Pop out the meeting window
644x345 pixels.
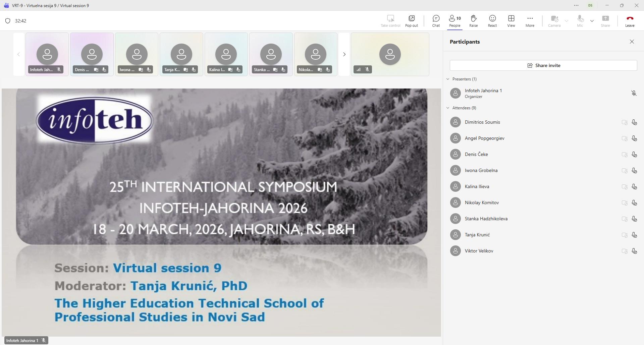coord(411,21)
